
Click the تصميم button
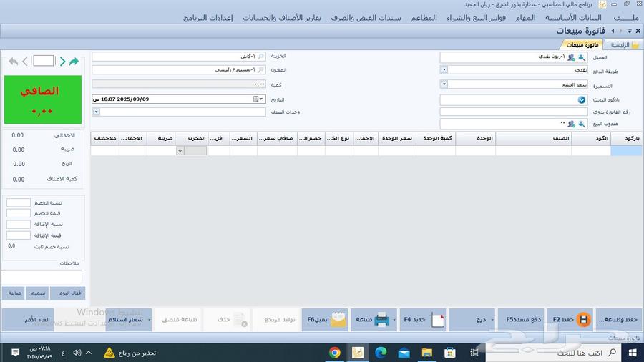(x=37, y=293)
